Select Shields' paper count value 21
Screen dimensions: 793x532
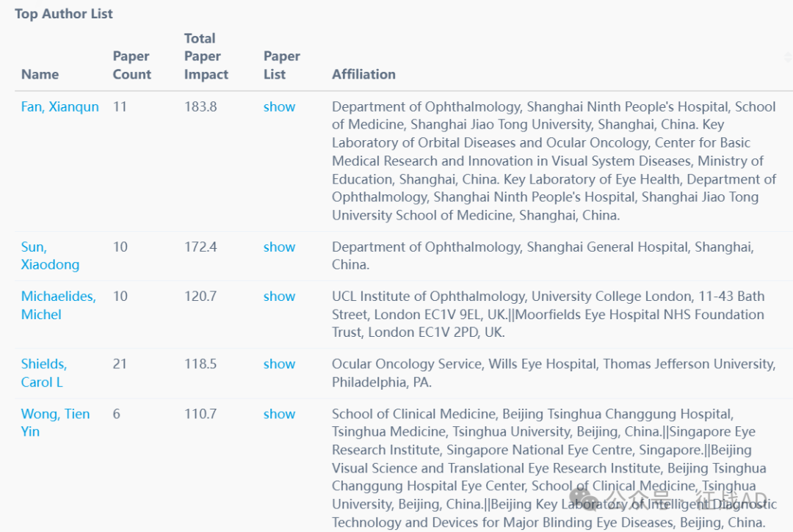coord(120,364)
